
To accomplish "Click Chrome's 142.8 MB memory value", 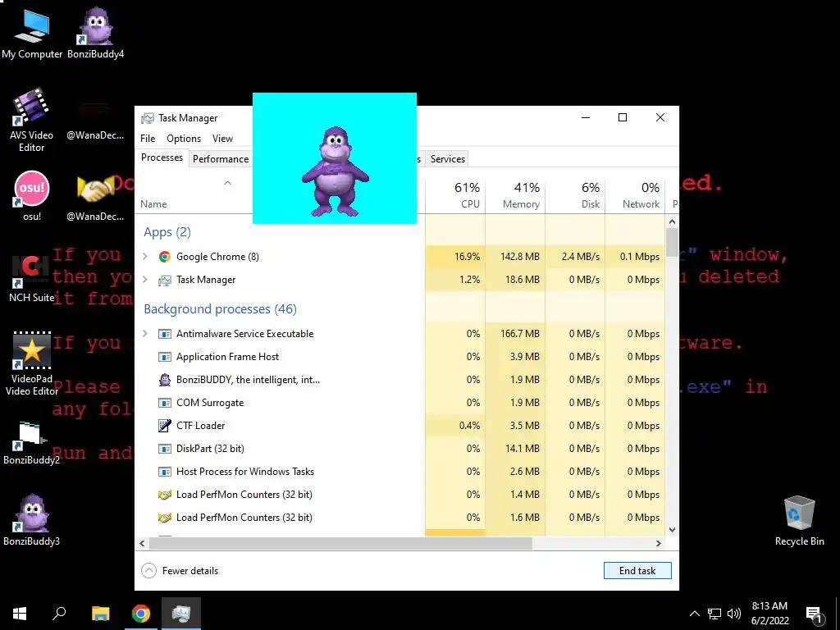I will tap(519, 257).
